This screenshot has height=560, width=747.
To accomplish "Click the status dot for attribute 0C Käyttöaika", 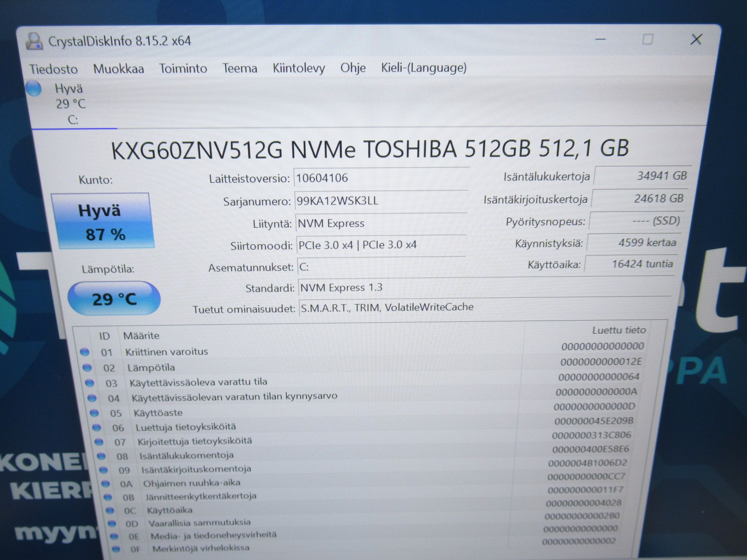I will (110, 510).
